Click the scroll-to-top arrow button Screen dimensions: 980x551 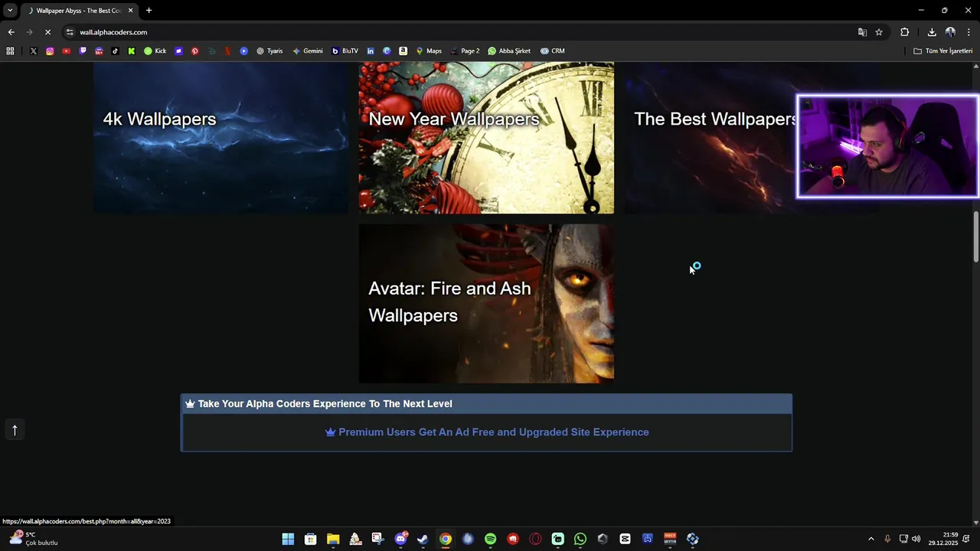point(14,430)
